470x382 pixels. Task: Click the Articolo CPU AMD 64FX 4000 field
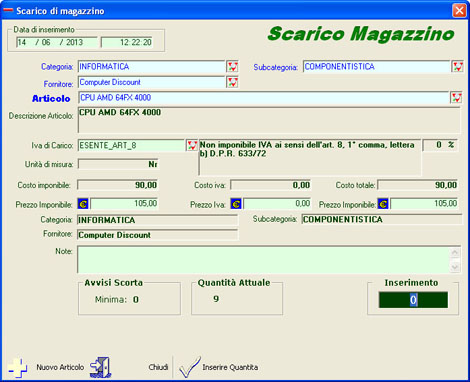(264, 98)
